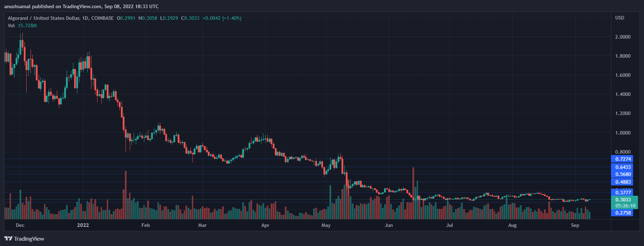Click the Jul marker on the time axis
This screenshot has height=246, width=644.
(x=449, y=225)
